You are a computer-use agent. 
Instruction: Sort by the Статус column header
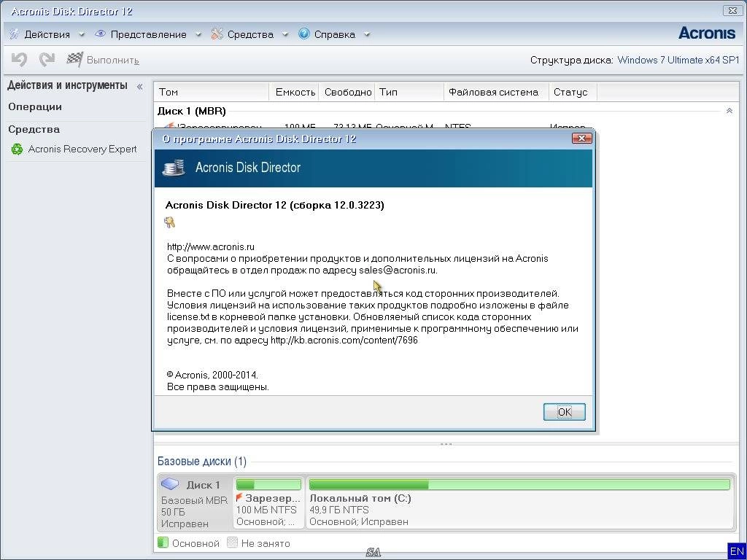[x=573, y=92]
